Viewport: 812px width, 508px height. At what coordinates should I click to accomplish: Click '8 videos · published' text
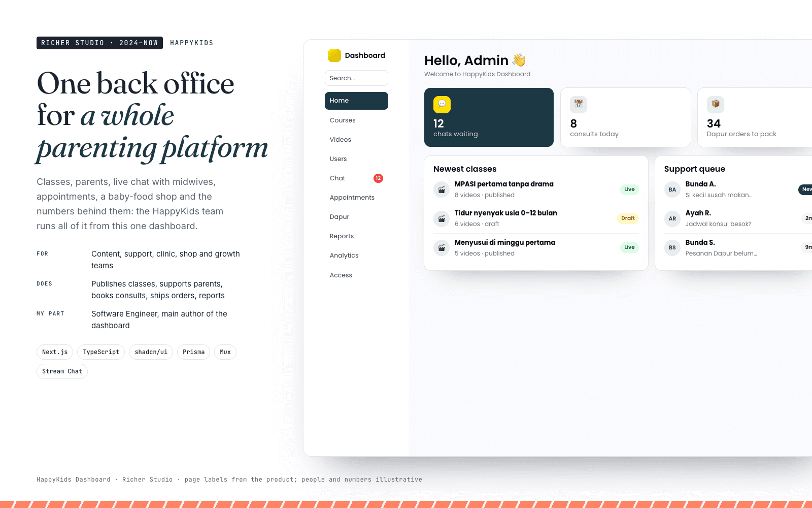pyautogui.click(x=485, y=195)
